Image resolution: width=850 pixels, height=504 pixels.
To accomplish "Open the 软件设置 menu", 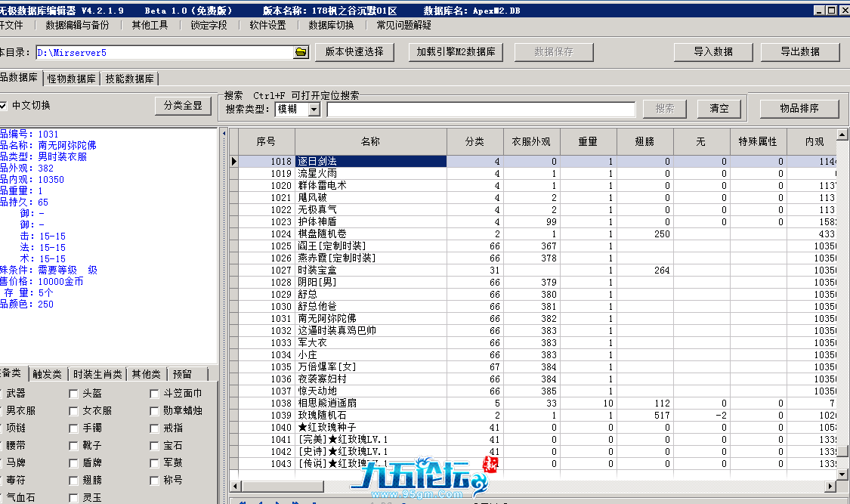I will pos(267,25).
